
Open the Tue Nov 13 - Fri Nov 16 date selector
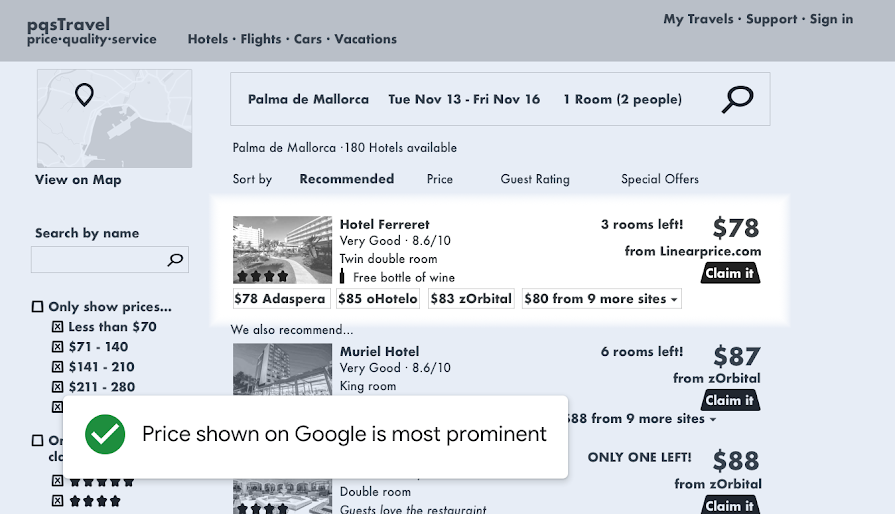464,99
